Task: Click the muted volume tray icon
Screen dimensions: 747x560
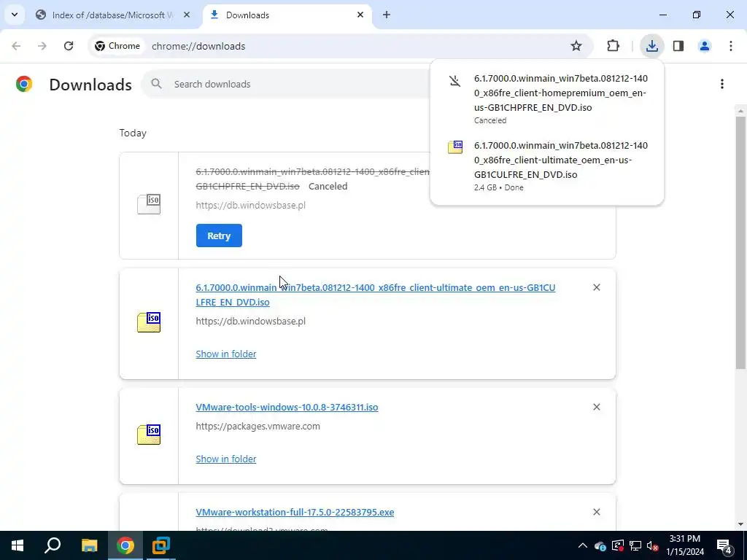Action: click(x=653, y=545)
